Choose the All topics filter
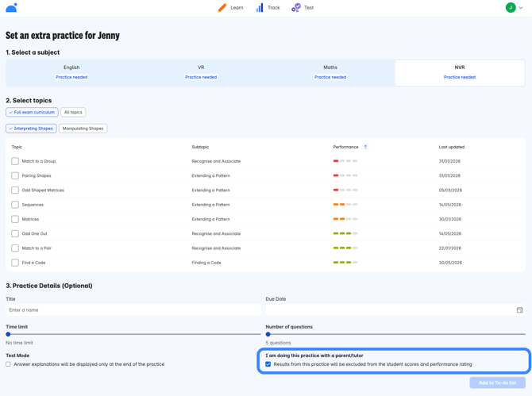 click(73, 112)
